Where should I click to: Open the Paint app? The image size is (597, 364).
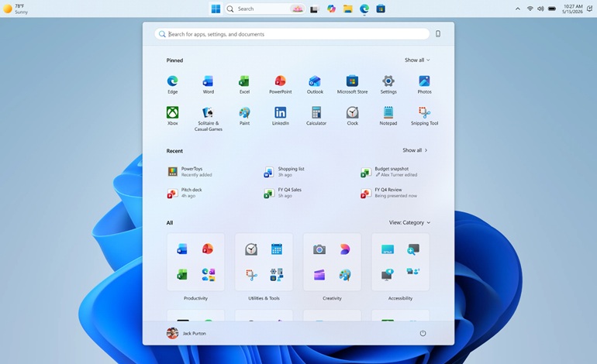click(x=244, y=116)
